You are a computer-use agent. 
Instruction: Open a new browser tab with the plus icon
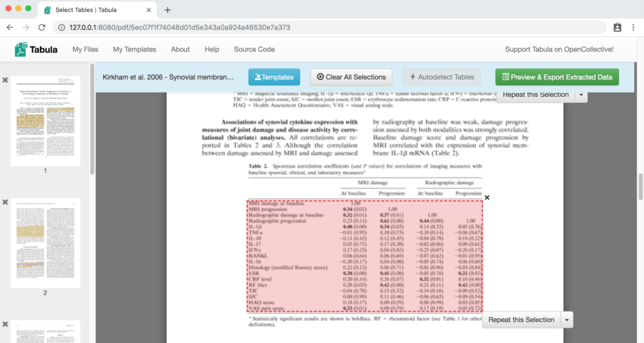click(x=167, y=10)
